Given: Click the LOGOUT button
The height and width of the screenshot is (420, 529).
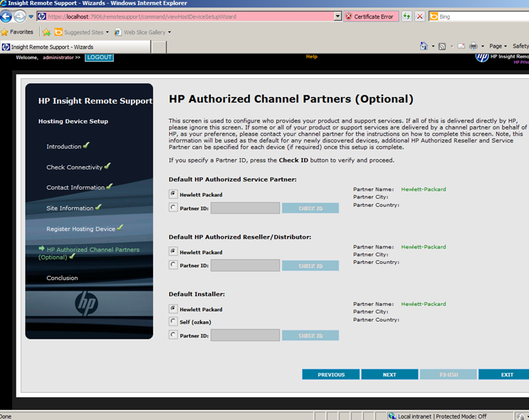Looking at the screenshot, I should (99, 58).
